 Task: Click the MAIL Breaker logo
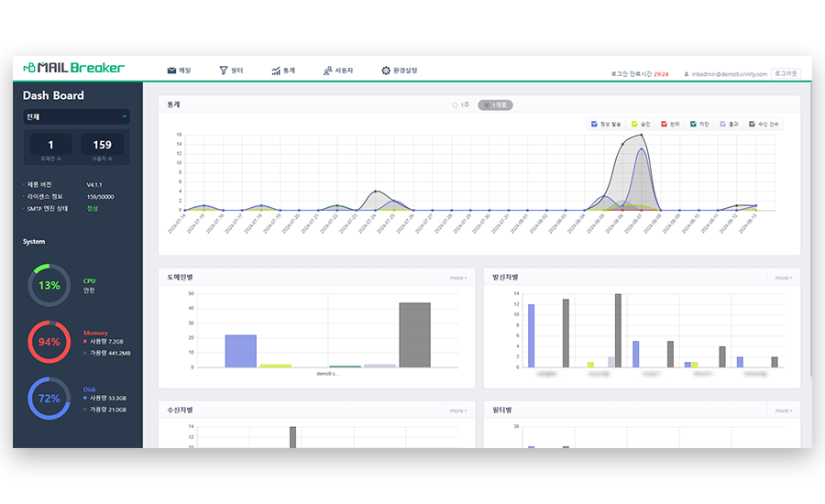(73, 68)
